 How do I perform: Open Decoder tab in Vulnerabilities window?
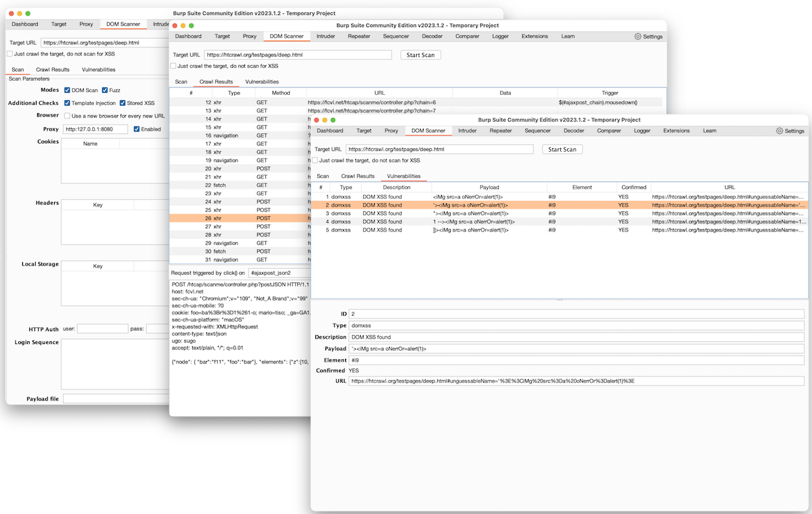point(574,131)
